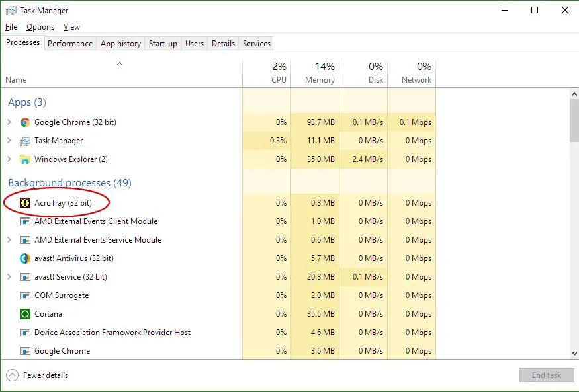This screenshot has width=579, height=392.
Task: Select Device Association Framework Provider Host name
Action: point(112,333)
